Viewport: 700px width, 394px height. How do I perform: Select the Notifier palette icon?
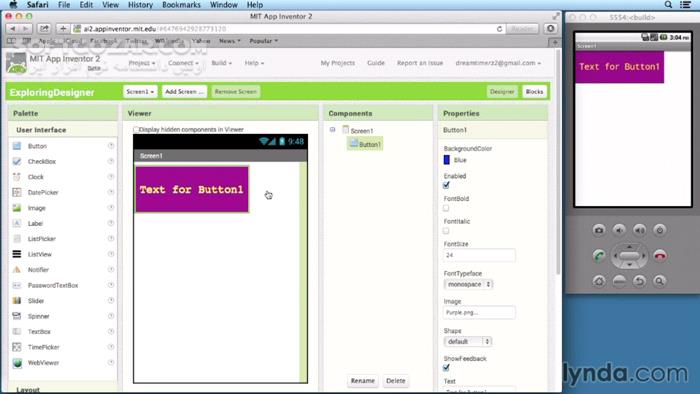point(17,270)
